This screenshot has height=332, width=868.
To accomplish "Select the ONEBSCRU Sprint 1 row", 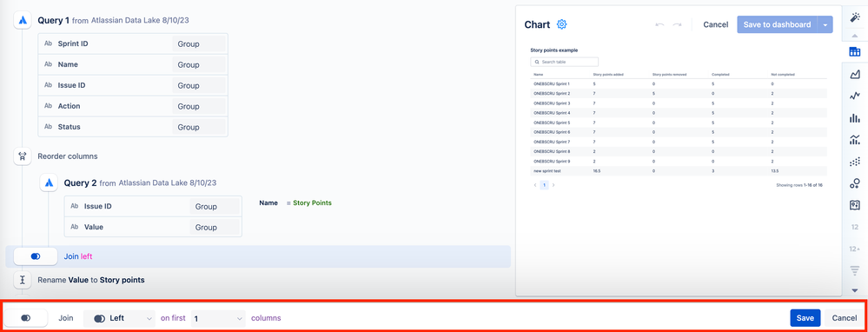I will 679,83.
